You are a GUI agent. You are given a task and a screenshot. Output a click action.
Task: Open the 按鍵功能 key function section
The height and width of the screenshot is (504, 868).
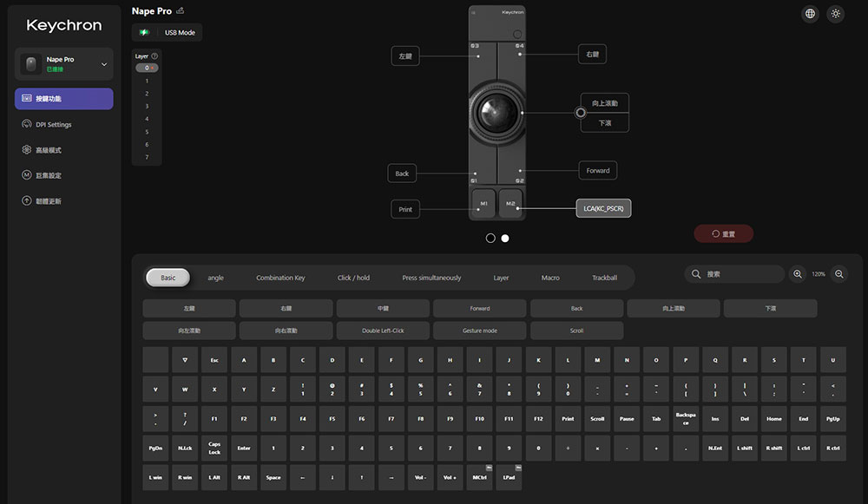click(64, 99)
